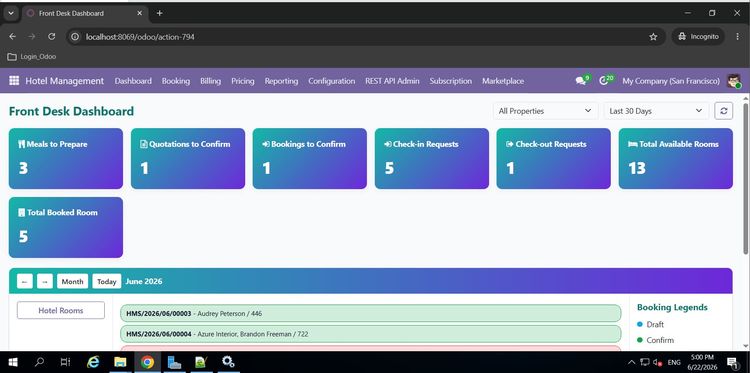Screen dimensions: 750x373
Task: Open the taskbar clock showing 5:00 PM
Action: tap(702, 362)
